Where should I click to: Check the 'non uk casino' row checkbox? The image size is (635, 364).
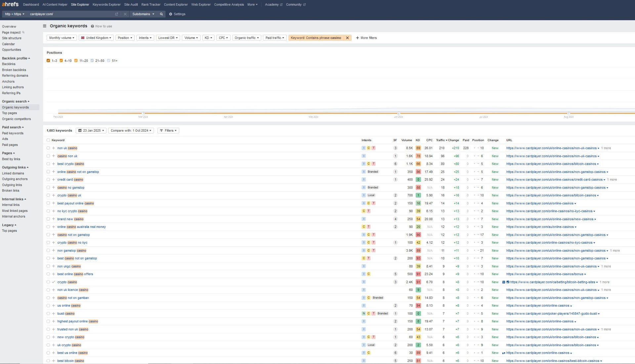pyautogui.click(x=48, y=148)
